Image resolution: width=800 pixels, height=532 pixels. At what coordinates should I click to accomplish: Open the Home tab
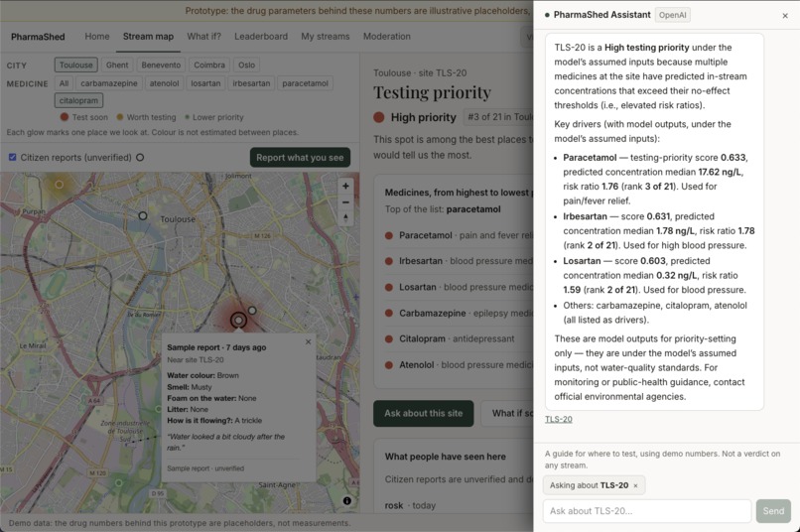pyautogui.click(x=97, y=36)
